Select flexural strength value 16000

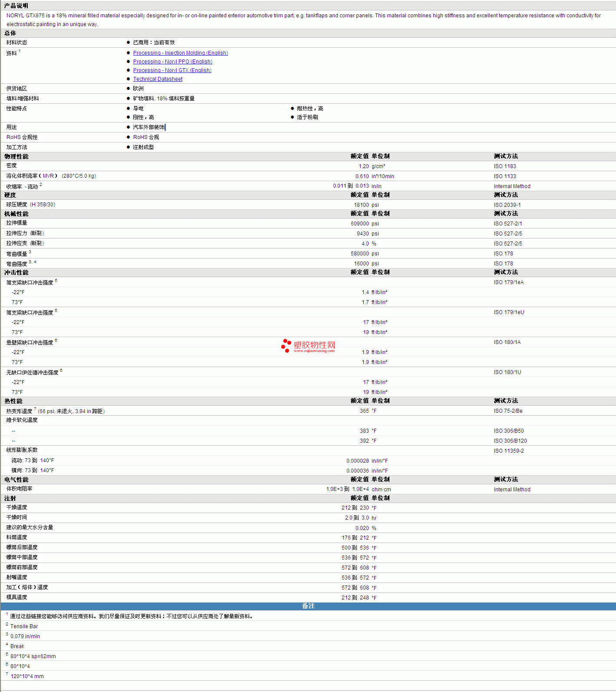pyautogui.click(x=361, y=264)
